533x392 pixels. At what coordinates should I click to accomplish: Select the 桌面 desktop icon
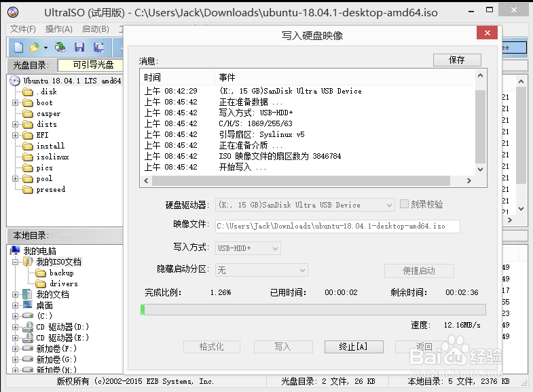click(27, 305)
